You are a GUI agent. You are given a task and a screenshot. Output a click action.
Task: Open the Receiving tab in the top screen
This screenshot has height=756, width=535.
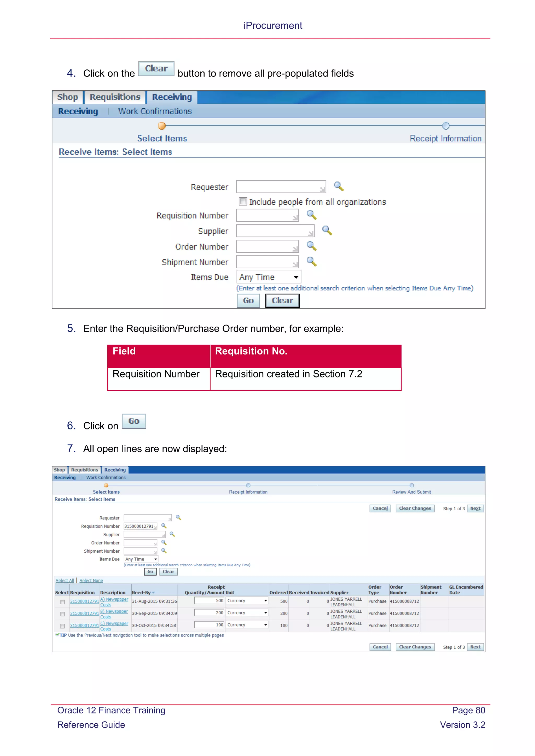(172, 97)
